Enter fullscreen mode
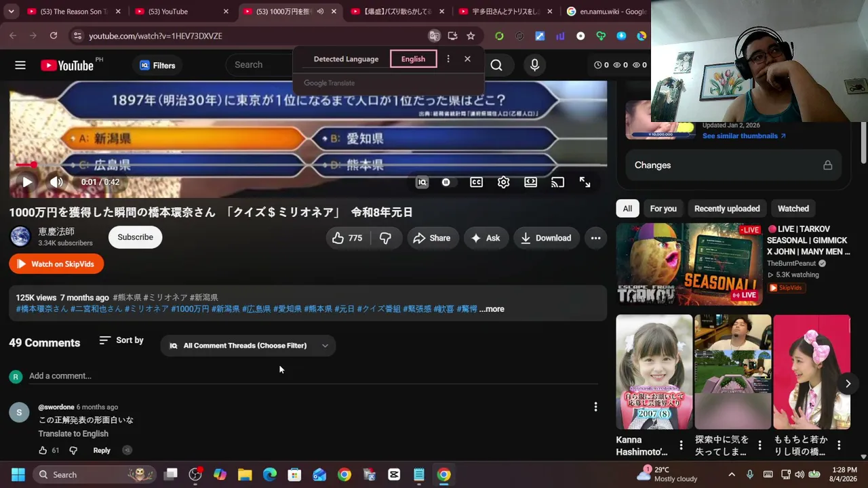Screen dimensions: 868x488 tap(585, 182)
